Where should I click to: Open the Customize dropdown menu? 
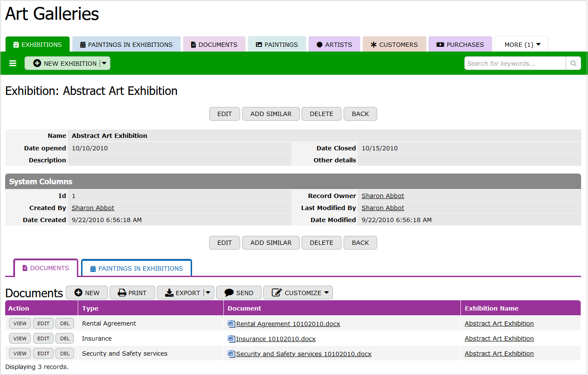(x=298, y=293)
